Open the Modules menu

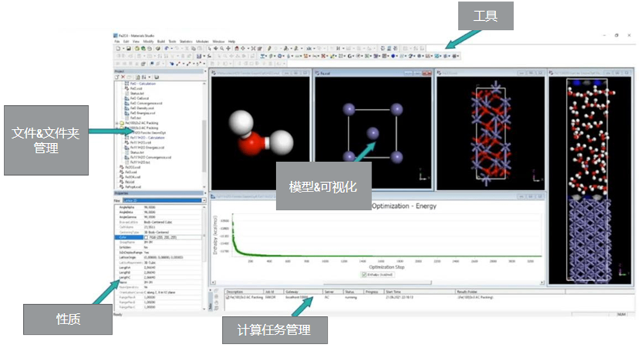point(201,41)
